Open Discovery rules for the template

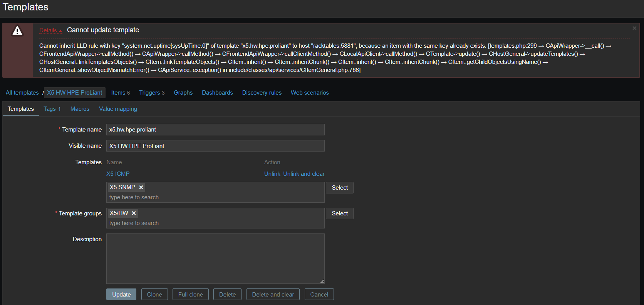tap(262, 93)
